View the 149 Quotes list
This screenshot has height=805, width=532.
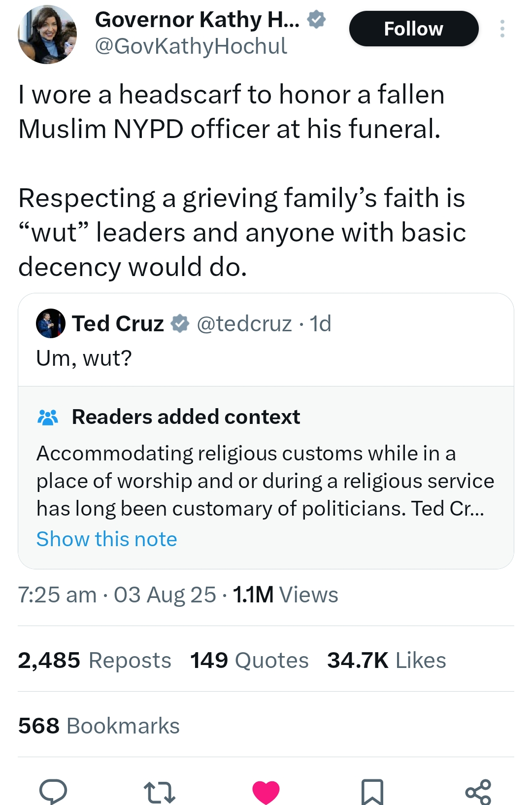(x=249, y=661)
